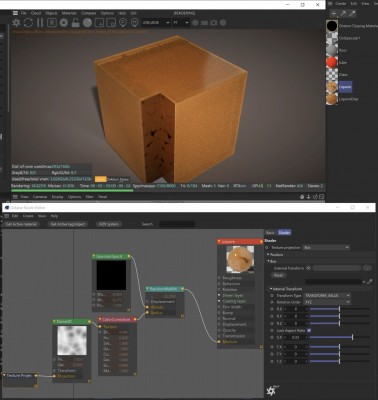Open the Transform Type dropdown
This screenshot has height=400, width=378.
pyautogui.click(x=327, y=295)
